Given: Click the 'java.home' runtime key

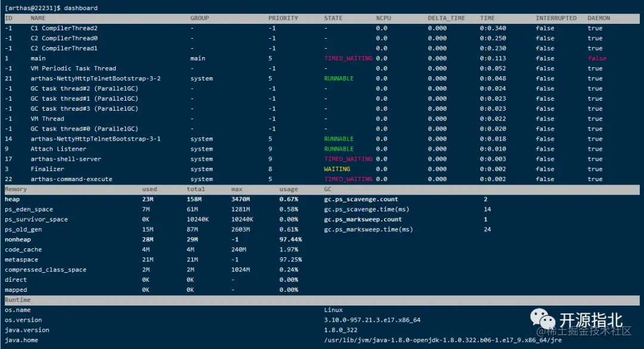Looking at the screenshot, I should (21, 340).
